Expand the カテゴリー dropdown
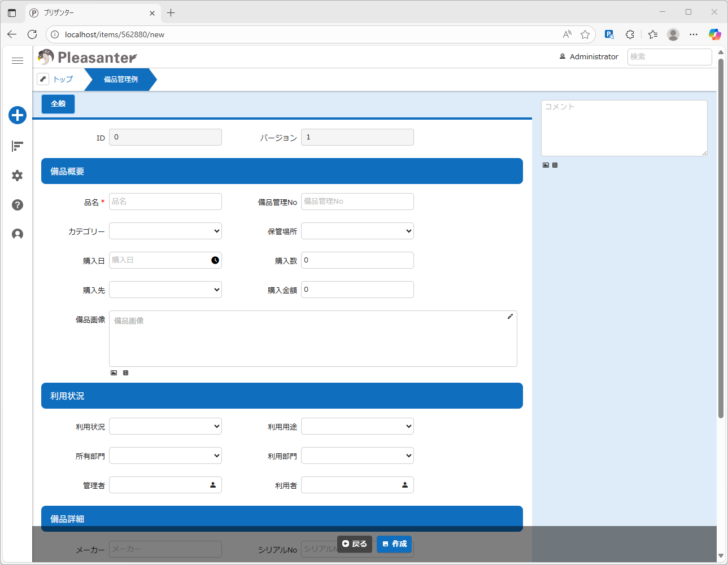This screenshot has width=728, height=565. pos(165,231)
